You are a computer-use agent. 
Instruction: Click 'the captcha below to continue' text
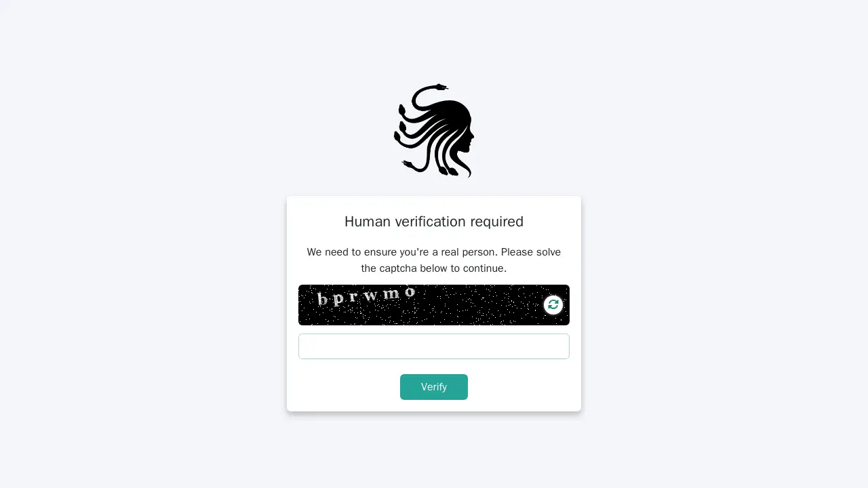[434, 268]
